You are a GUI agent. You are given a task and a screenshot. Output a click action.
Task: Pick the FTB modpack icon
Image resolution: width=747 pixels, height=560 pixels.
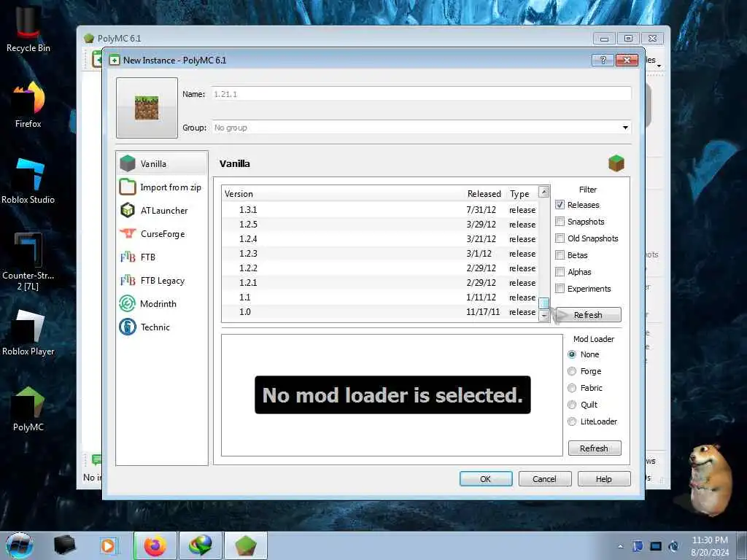click(x=128, y=257)
